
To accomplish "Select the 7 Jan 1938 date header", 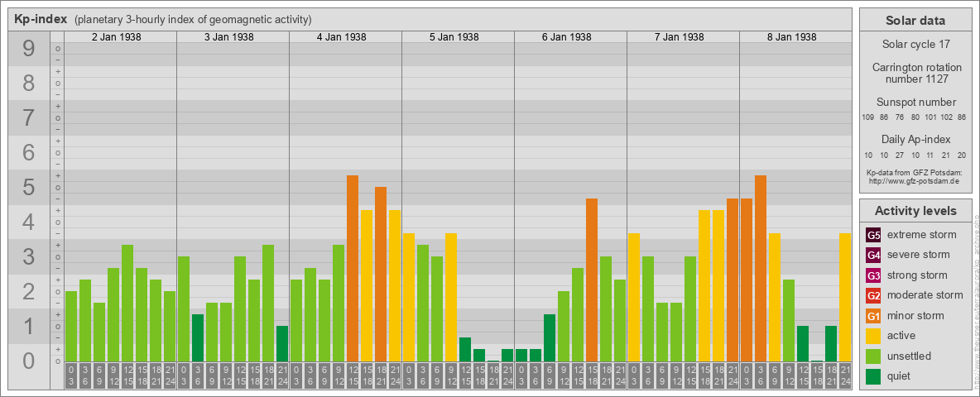I will [x=679, y=37].
